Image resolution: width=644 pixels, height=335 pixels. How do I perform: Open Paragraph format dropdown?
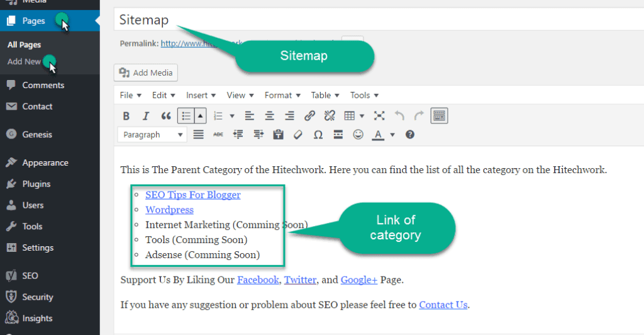(x=152, y=135)
